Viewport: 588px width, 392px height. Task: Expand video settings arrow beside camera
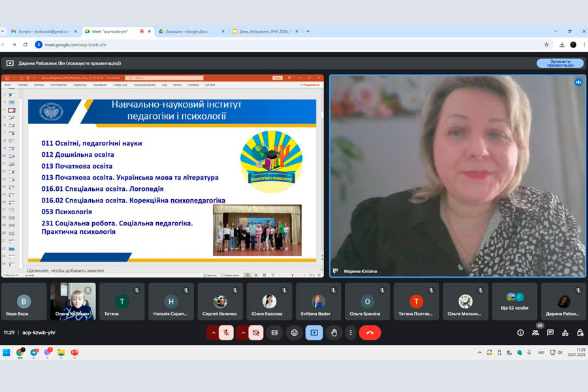242,333
